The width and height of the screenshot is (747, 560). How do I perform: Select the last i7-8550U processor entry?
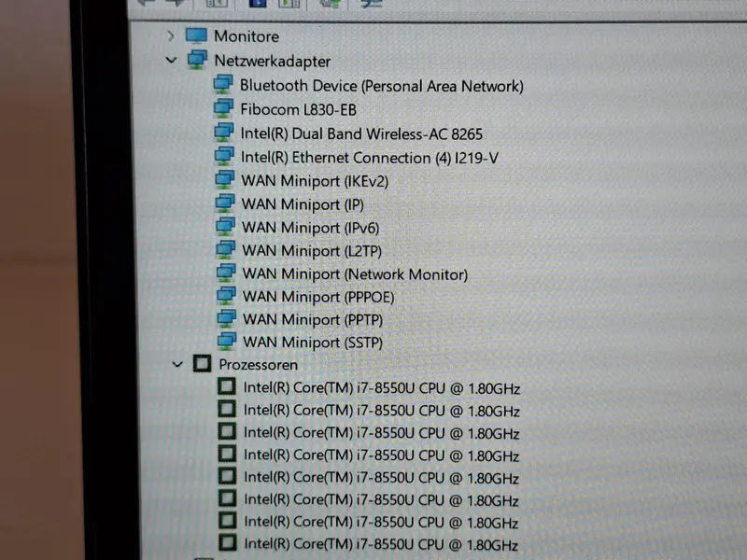(381, 544)
